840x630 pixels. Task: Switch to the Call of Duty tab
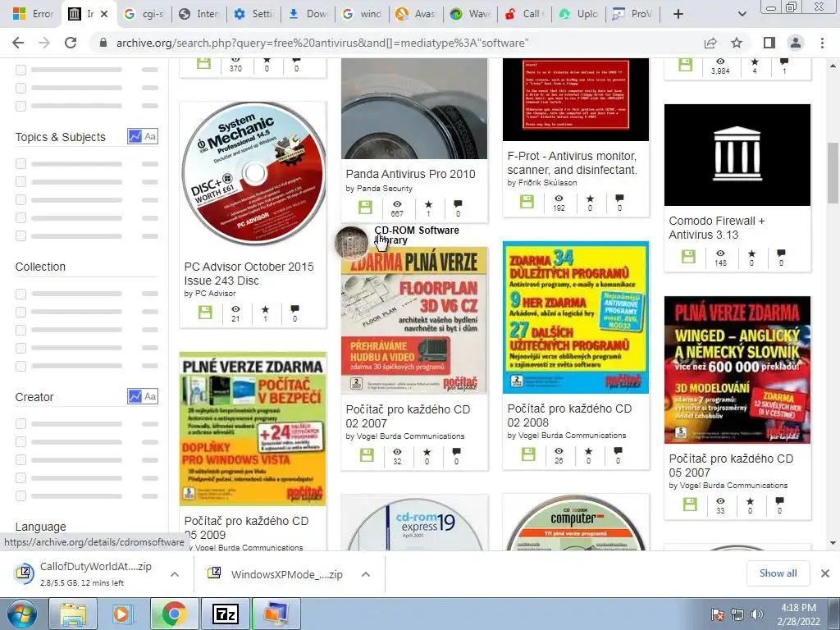click(524, 14)
